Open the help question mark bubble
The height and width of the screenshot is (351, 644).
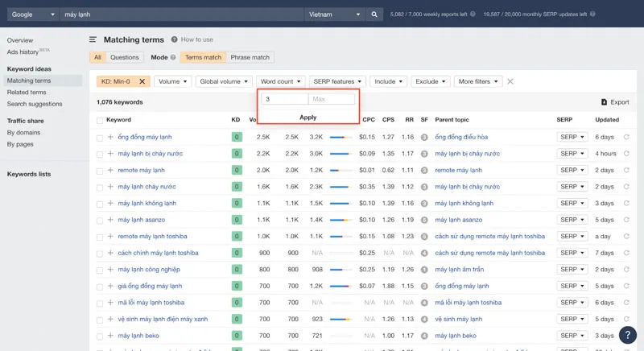click(x=629, y=336)
